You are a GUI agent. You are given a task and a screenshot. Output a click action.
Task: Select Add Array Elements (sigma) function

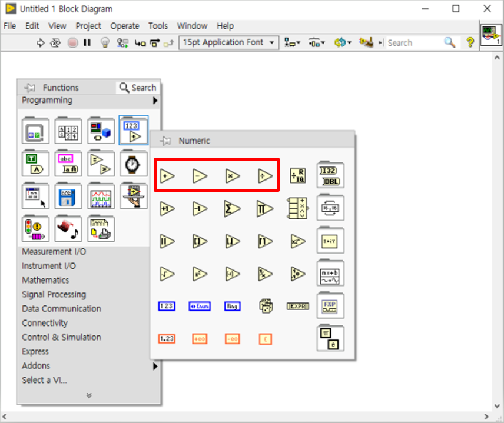coord(232,209)
